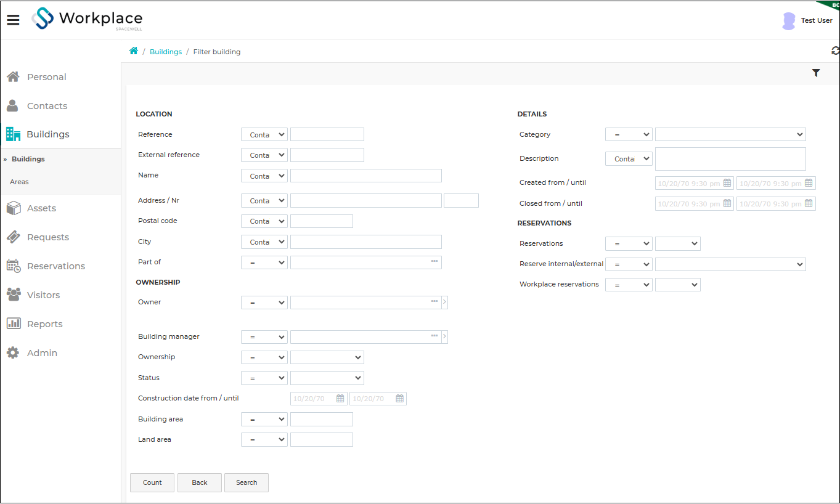Click the filter funnel icon
Image resolution: width=840 pixels, height=504 pixels.
(816, 73)
